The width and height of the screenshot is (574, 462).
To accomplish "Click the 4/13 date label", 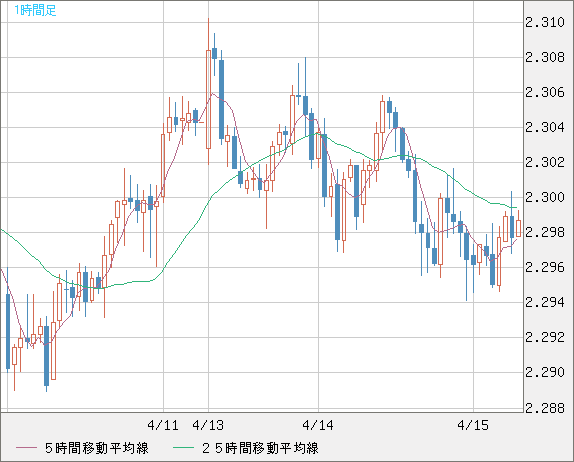I will point(208,425).
